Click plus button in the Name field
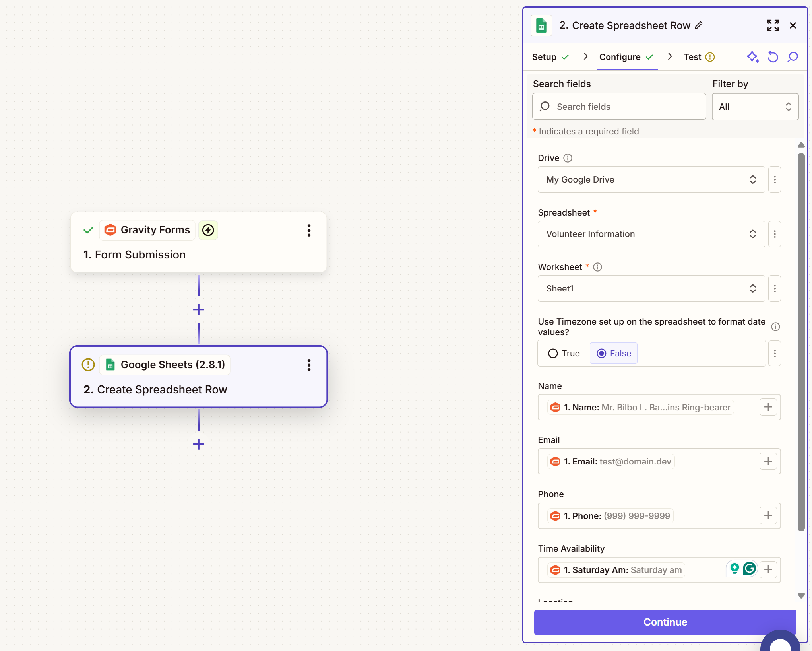This screenshot has height=651, width=812. tap(768, 407)
